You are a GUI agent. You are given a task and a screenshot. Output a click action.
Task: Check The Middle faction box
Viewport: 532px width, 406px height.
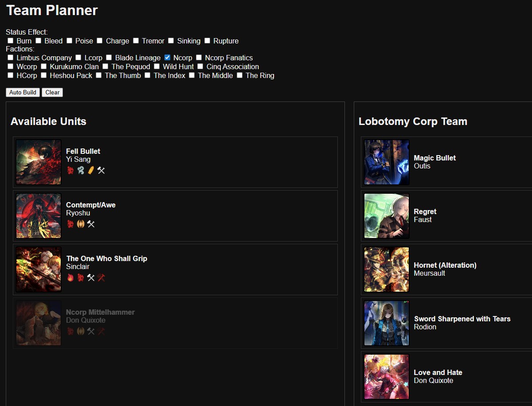point(192,75)
